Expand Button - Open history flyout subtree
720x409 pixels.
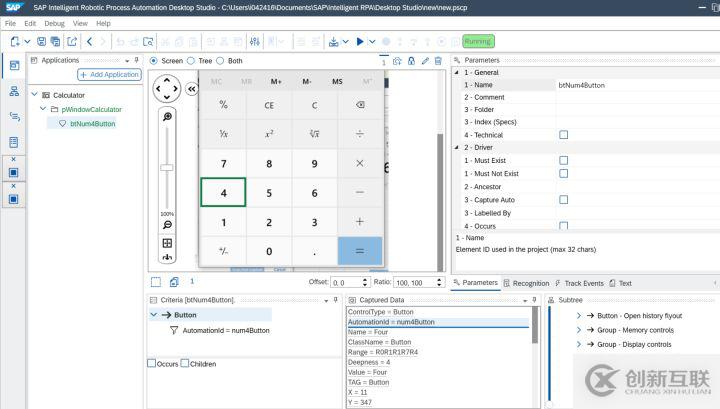click(x=579, y=316)
